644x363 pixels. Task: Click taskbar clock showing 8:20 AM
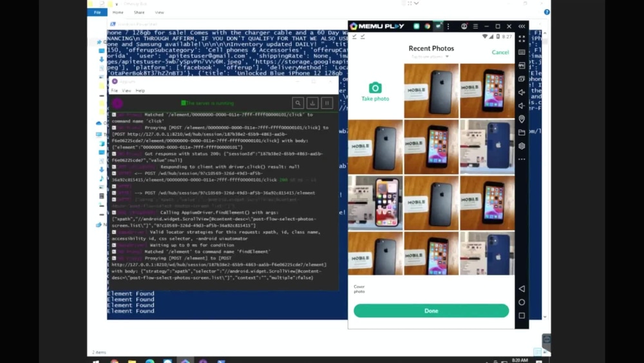(520, 360)
